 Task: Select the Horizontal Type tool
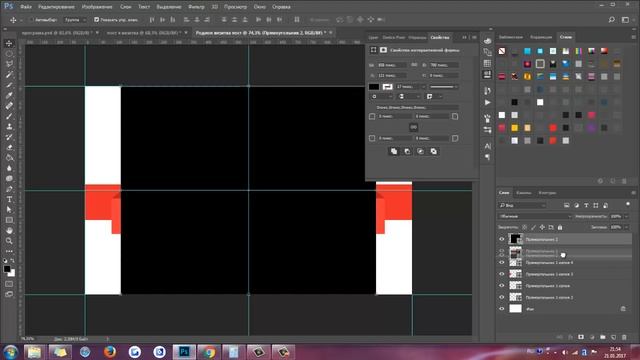9,199
